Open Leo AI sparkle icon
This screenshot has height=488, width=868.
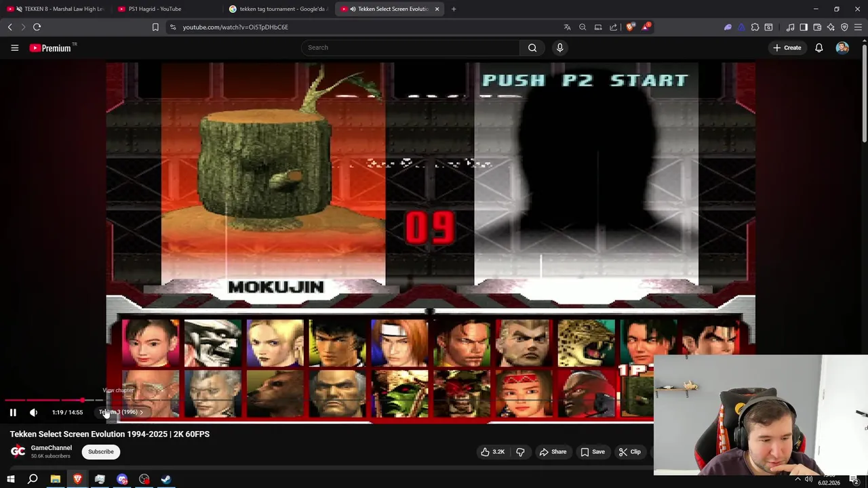831,27
